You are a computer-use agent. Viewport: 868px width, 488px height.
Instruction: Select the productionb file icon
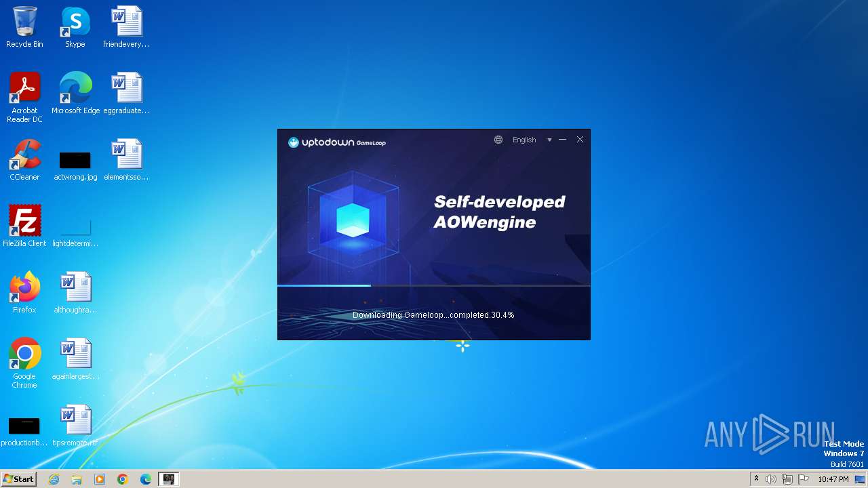pos(24,431)
